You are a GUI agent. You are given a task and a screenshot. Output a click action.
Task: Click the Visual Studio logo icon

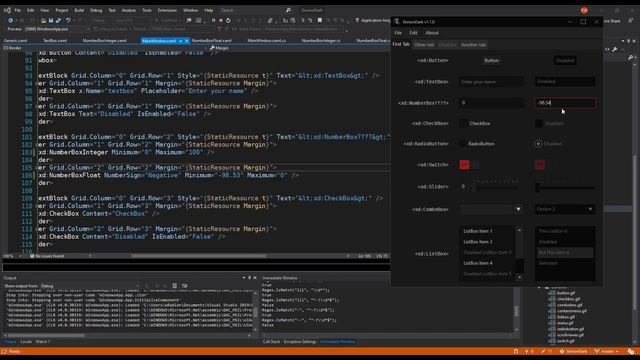[7, 10]
